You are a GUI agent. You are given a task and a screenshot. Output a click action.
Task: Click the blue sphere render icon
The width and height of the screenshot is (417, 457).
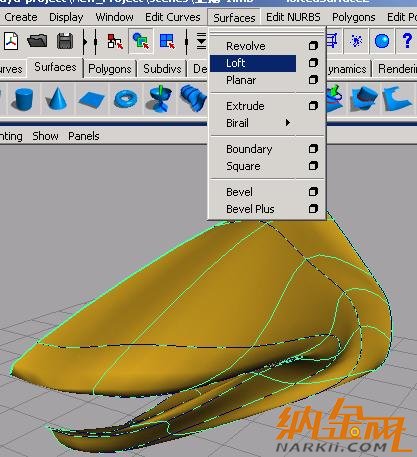coord(382,41)
